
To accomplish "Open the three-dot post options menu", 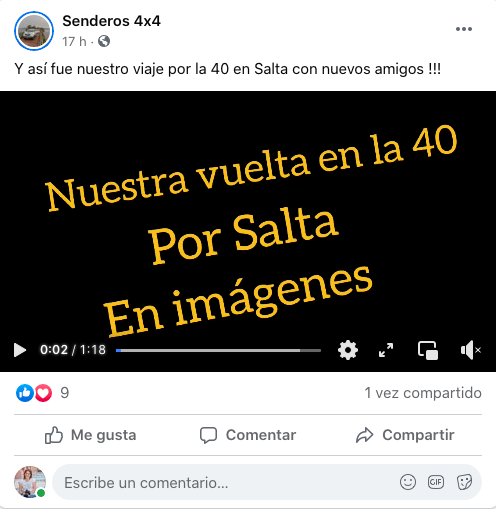I will (x=464, y=29).
